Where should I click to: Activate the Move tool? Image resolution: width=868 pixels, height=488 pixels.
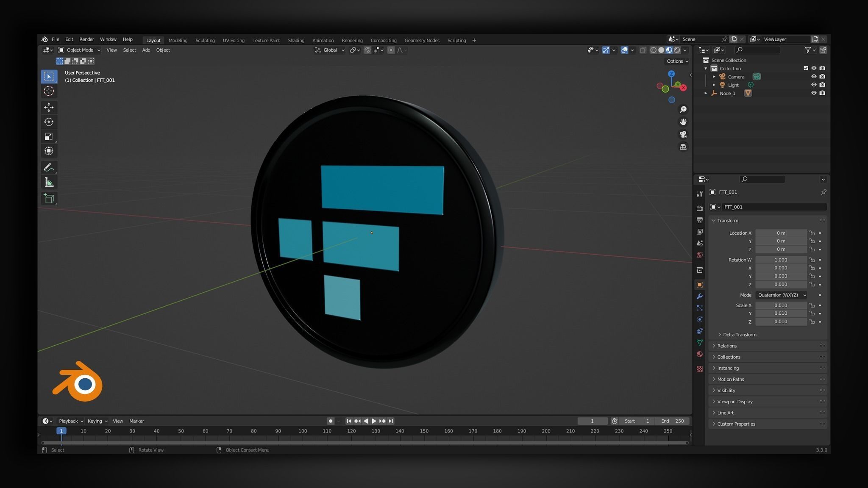tap(49, 107)
